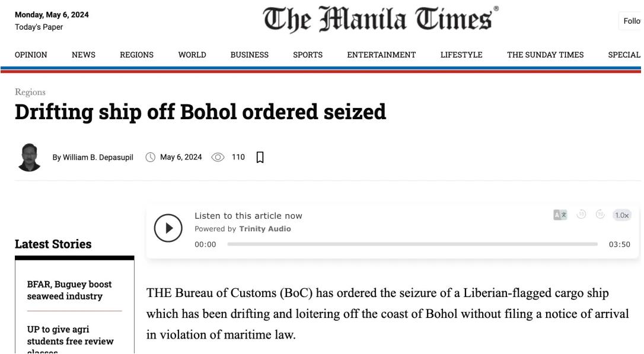Open the REGIONS menu item
644x354 pixels.
click(x=137, y=55)
